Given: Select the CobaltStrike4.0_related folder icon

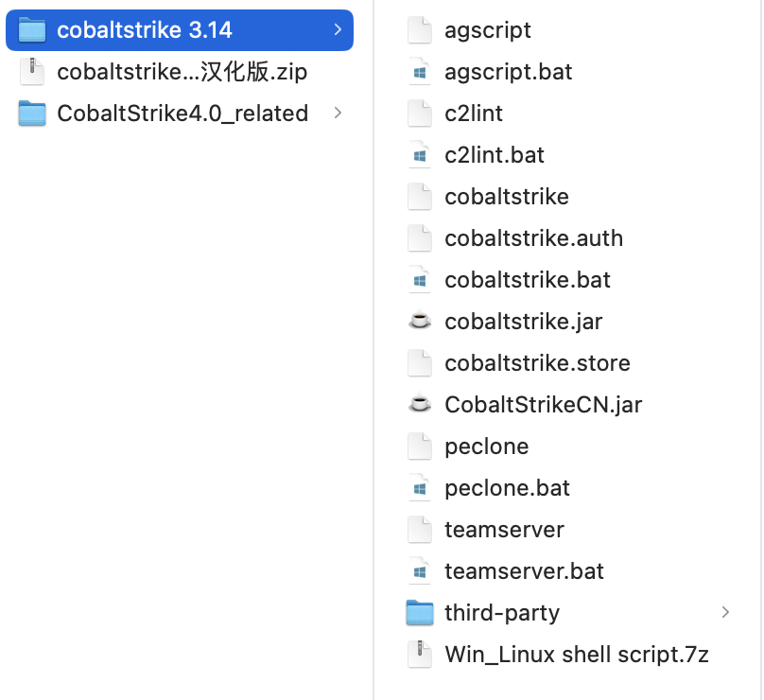Looking at the screenshot, I should [32, 114].
